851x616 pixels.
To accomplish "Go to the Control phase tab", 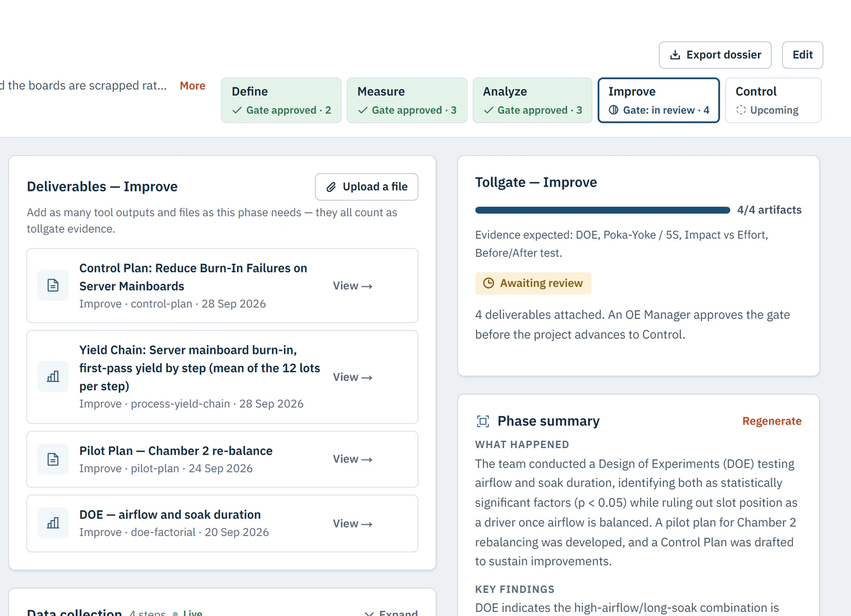I will 773,101.
